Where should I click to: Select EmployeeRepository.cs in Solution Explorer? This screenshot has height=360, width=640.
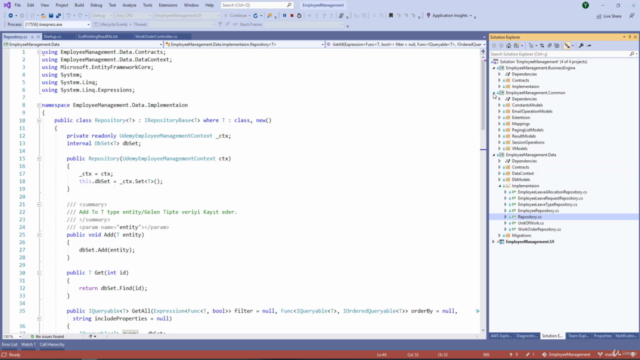tap(538, 211)
